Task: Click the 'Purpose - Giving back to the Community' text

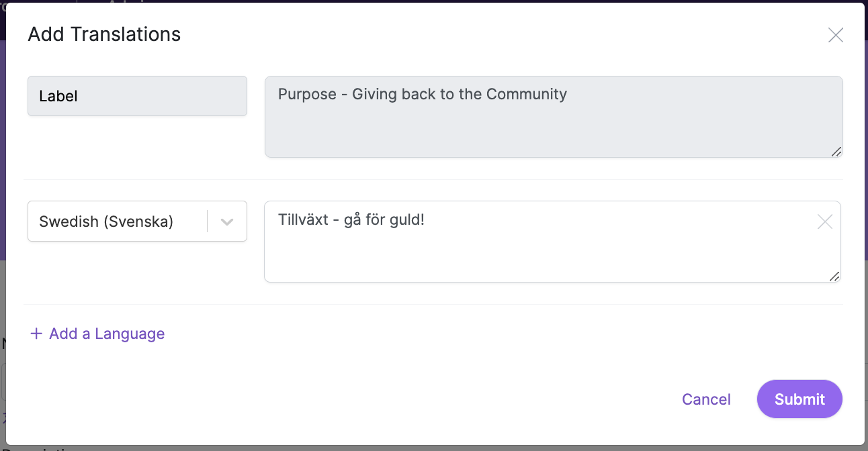Action: tap(422, 94)
